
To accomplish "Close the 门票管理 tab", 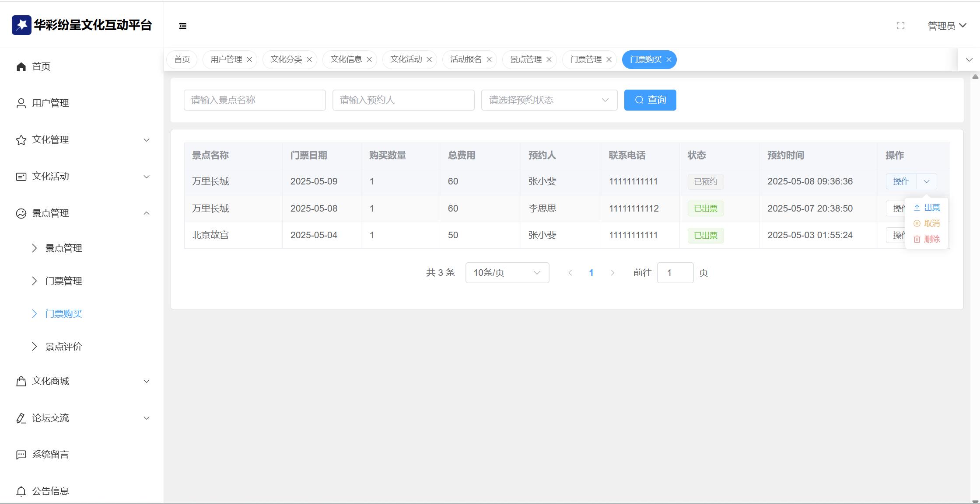I will (x=609, y=60).
